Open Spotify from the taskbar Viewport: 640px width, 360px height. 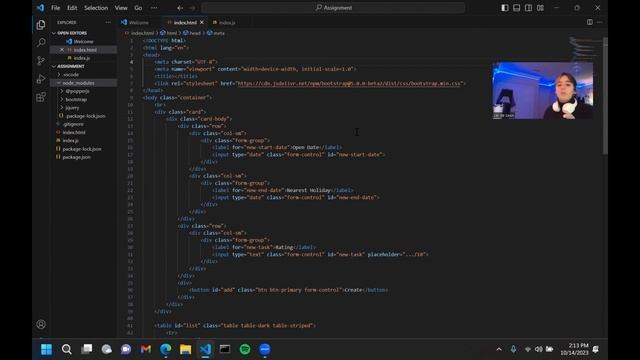click(x=245, y=349)
